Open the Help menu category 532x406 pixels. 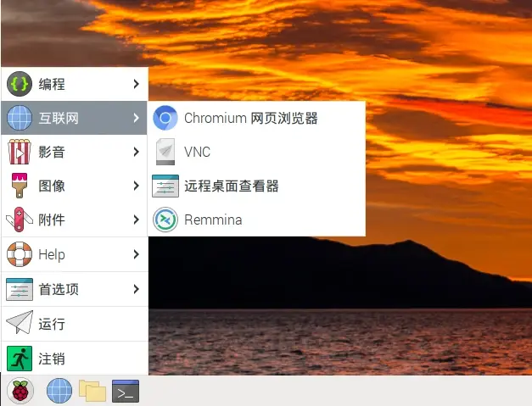75,254
